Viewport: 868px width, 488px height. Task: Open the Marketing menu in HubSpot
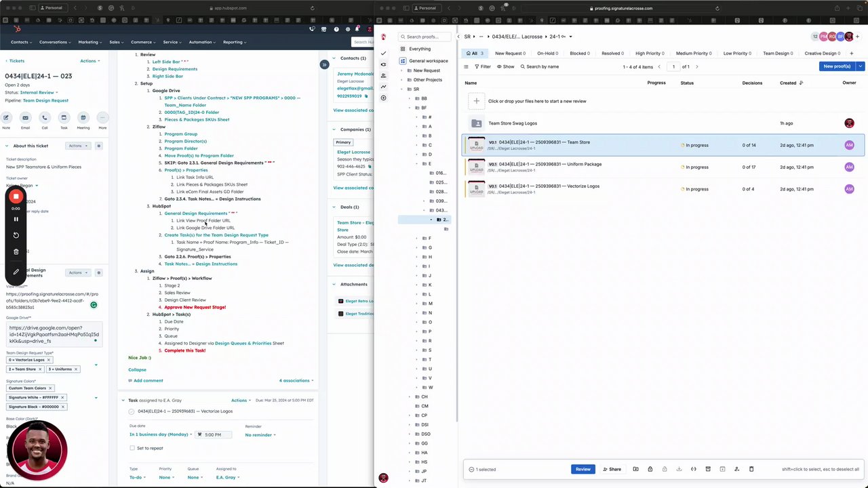[90, 42]
